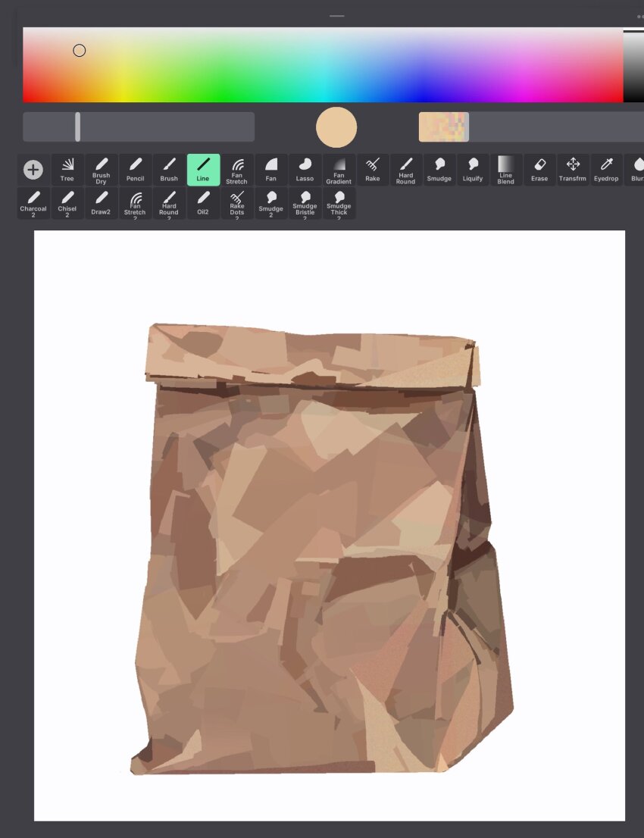The height and width of the screenshot is (838, 644).
Task: Select the Rake brush
Action: (x=372, y=170)
